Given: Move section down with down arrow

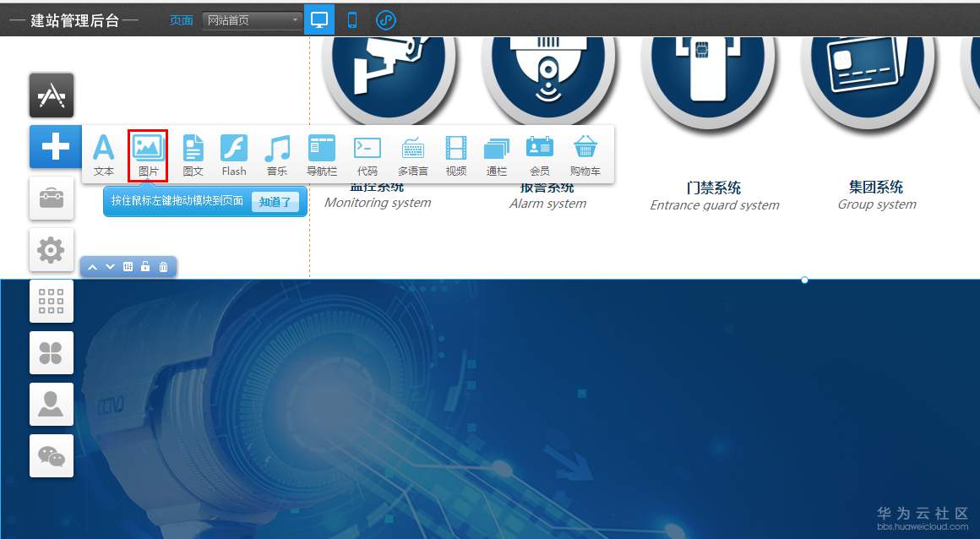Looking at the screenshot, I should 110,267.
